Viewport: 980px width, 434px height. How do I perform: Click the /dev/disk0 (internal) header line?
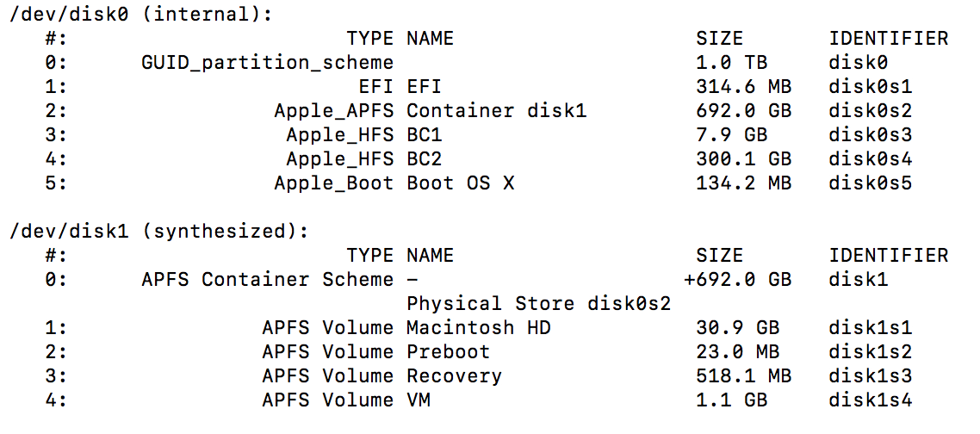pyautogui.click(x=140, y=15)
